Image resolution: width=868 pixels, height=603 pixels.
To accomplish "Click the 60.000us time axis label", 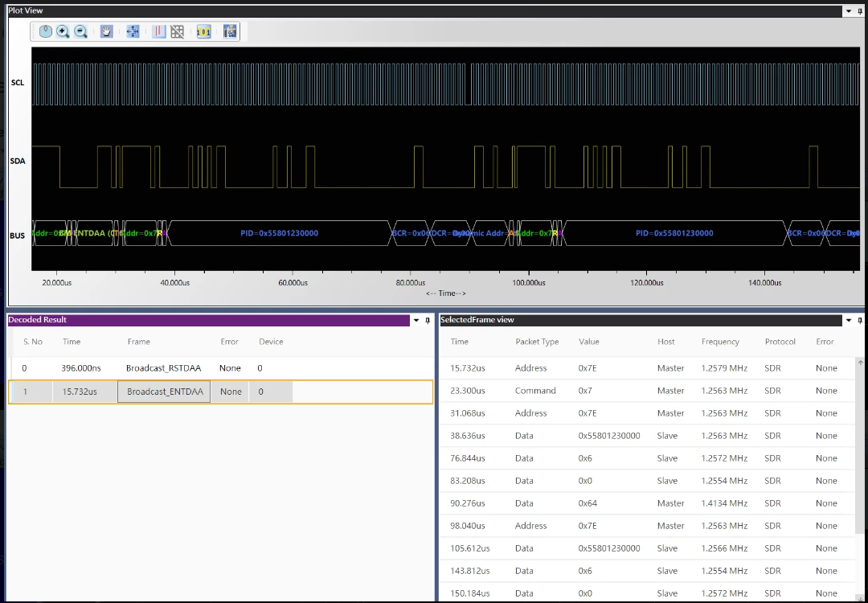I will 293,283.
